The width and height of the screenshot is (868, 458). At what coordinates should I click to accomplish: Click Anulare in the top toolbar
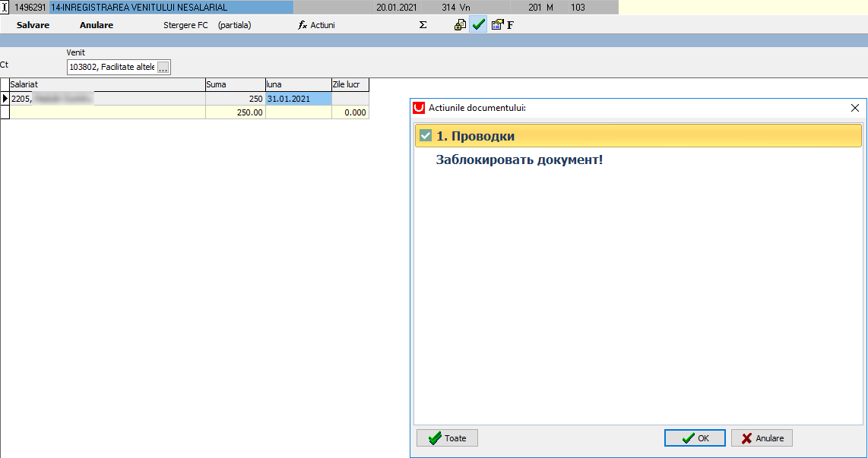[x=97, y=25]
